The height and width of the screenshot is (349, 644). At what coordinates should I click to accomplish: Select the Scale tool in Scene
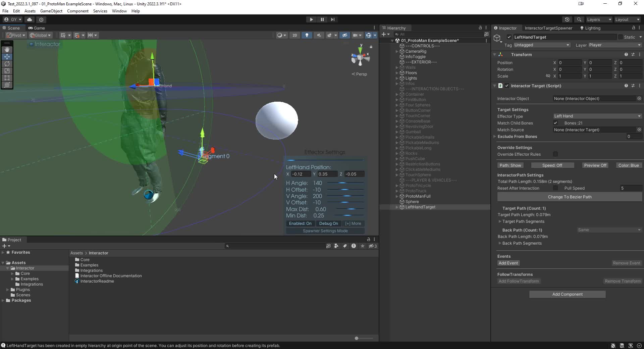[x=7, y=71]
